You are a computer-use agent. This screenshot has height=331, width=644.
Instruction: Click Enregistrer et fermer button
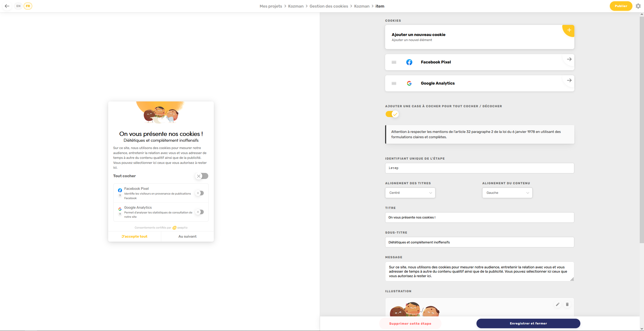(528, 323)
